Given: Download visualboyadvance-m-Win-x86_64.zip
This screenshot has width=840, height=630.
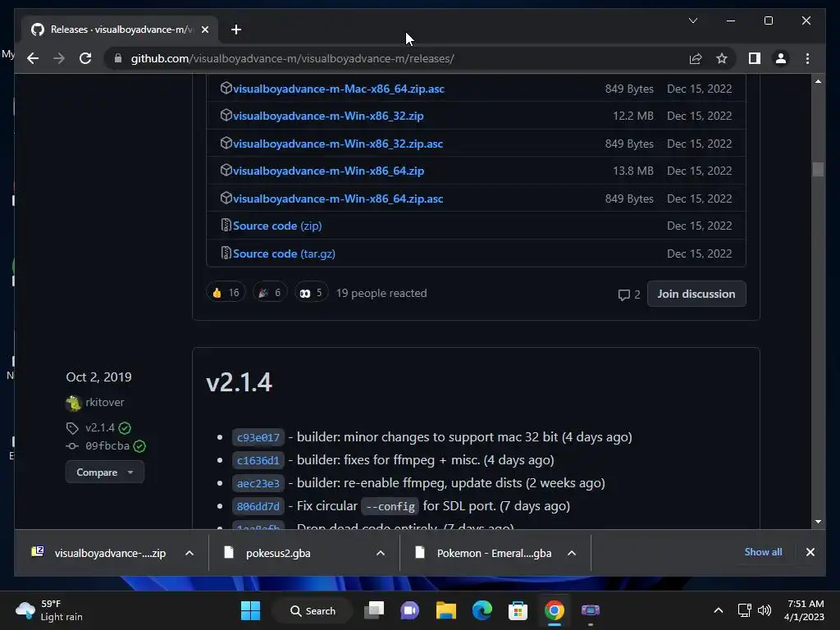Looking at the screenshot, I should (328, 171).
